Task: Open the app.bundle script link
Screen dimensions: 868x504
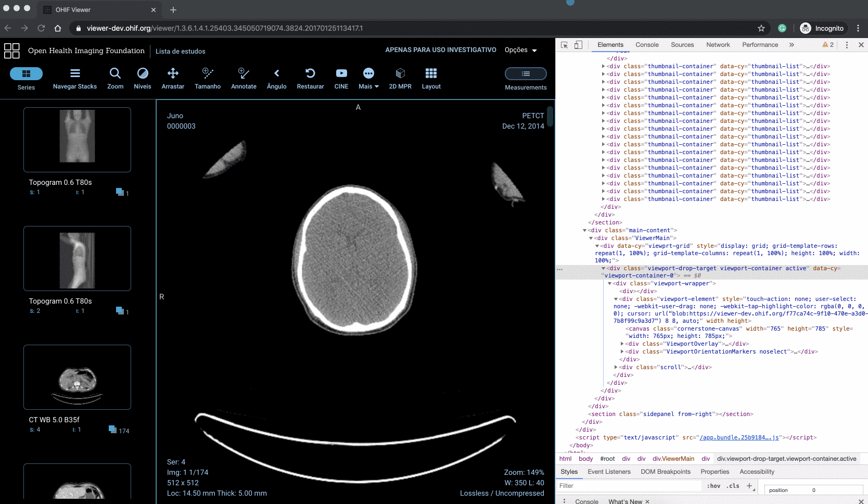Action: coord(739,437)
